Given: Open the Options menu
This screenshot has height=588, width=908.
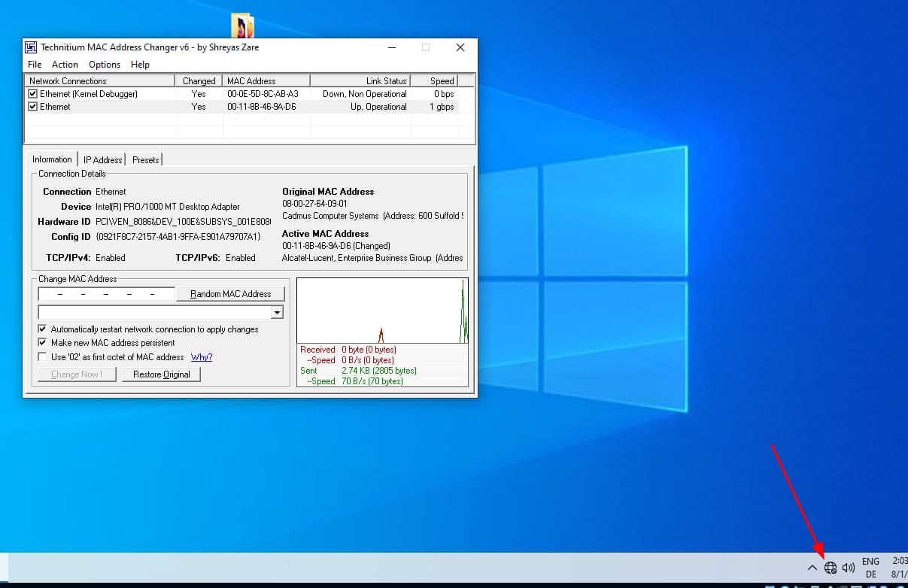Looking at the screenshot, I should (105, 65).
